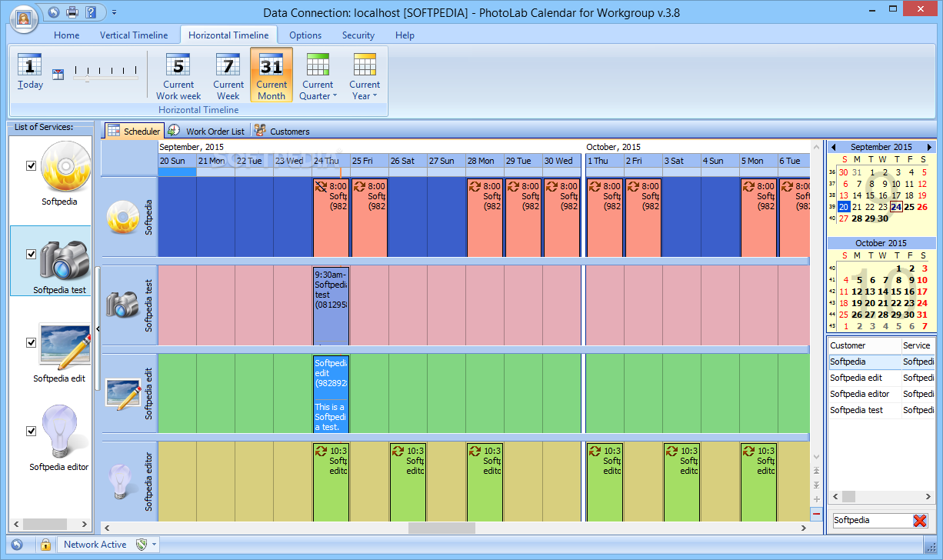Click the Softpedia test row camera icon
Image resolution: width=943 pixels, height=560 pixels.
[x=122, y=305]
